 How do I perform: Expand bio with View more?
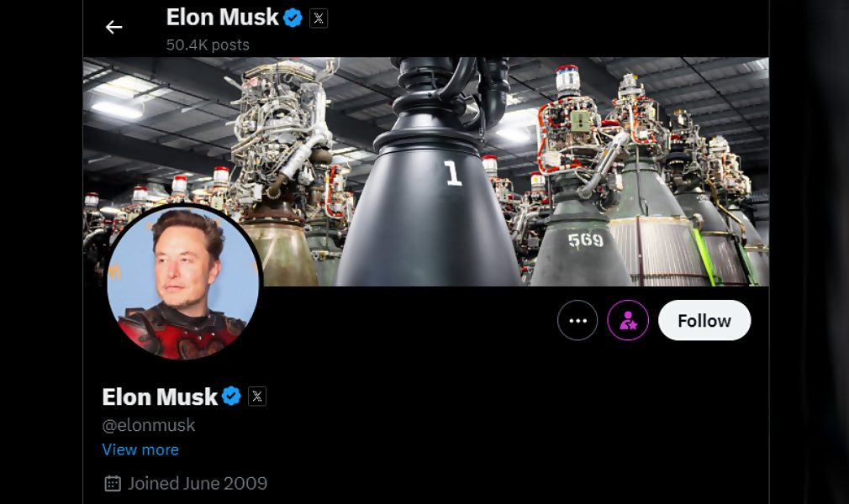click(140, 450)
